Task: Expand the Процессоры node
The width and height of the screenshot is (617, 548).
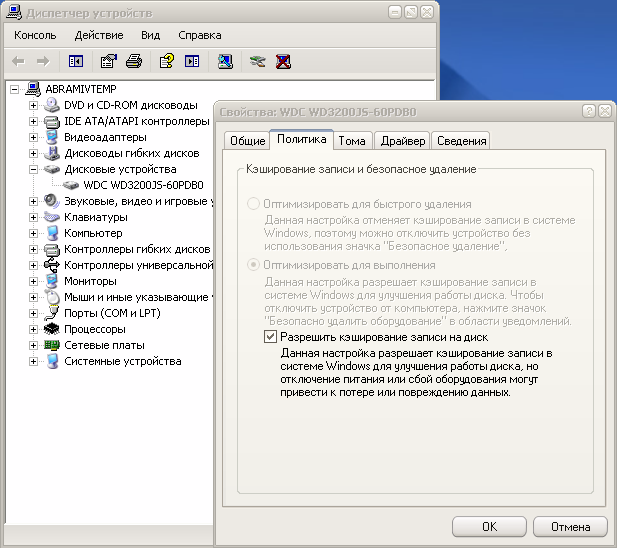Action: pyautogui.click(x=33, y=329)
